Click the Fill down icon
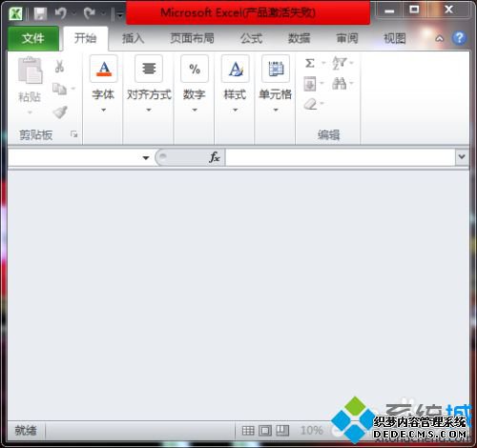 [310, 84]
